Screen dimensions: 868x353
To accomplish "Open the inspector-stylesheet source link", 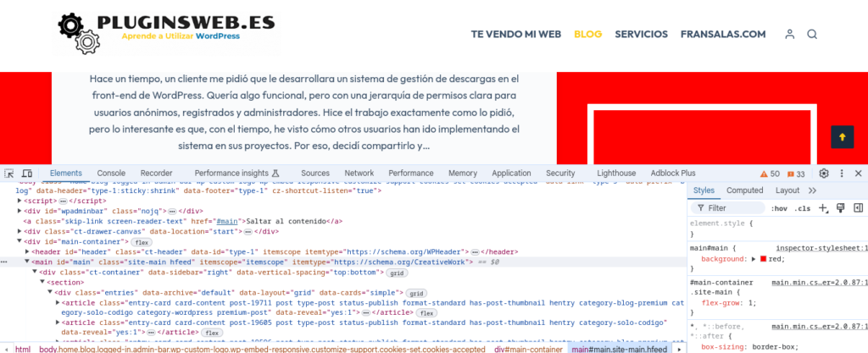I will click(x=821, y=249).
